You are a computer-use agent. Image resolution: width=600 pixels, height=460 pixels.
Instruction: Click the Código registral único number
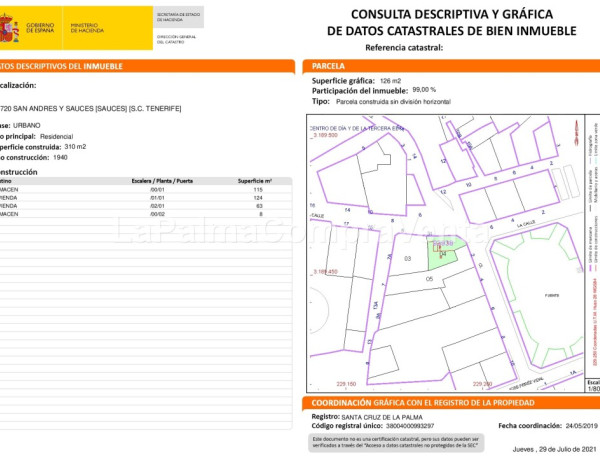[x=400, y=426]
